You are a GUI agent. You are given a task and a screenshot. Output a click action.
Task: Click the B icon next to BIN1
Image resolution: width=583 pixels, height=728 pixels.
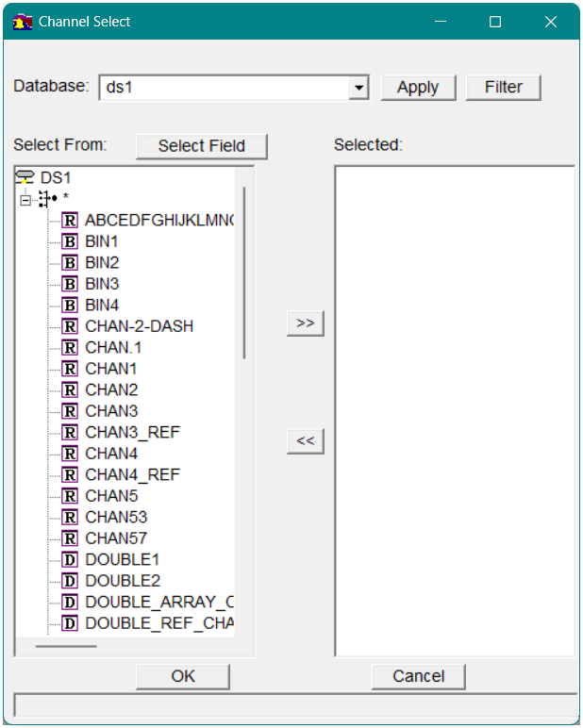click(x=70, y=241)
